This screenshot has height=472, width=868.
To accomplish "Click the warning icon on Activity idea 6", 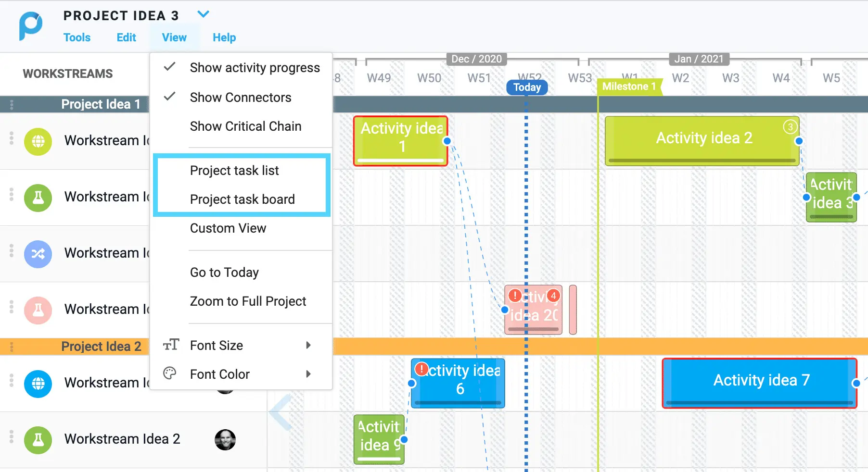I will tap(422, 369).
